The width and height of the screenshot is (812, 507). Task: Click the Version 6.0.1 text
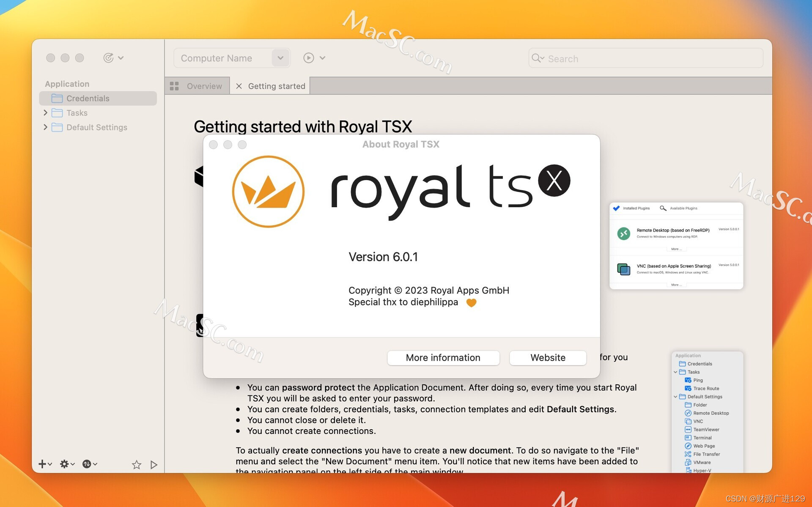click(383, 257)
